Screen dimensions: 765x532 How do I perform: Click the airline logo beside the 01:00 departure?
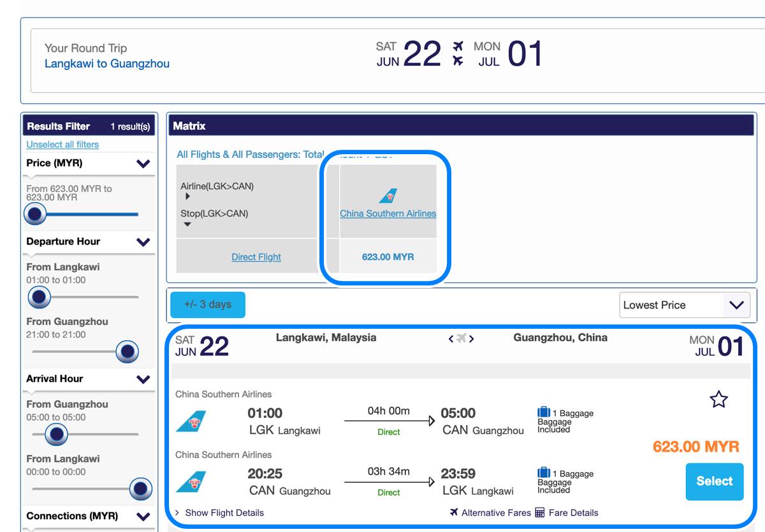pos(191,421)
